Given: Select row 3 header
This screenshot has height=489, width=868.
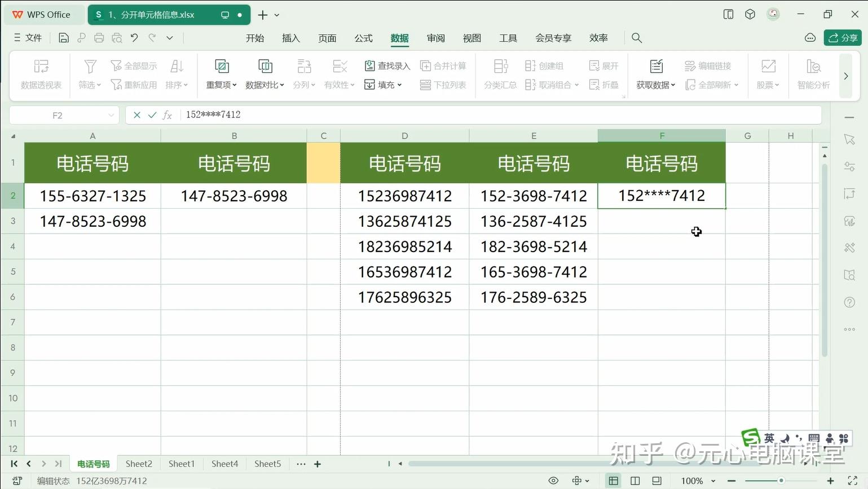Looking at the screenshot, I should pyautogui.click(x=12, y=221).
